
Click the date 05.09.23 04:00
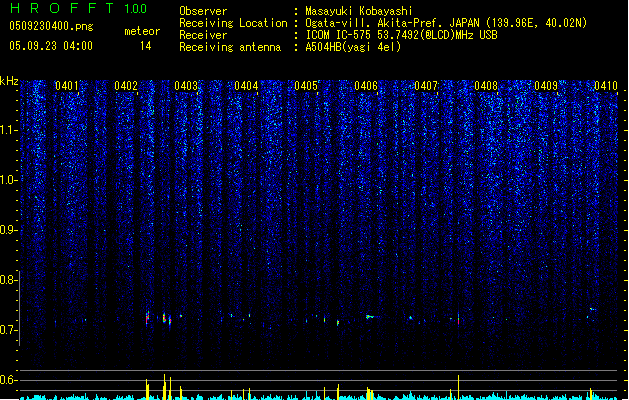tap(51, 46)
